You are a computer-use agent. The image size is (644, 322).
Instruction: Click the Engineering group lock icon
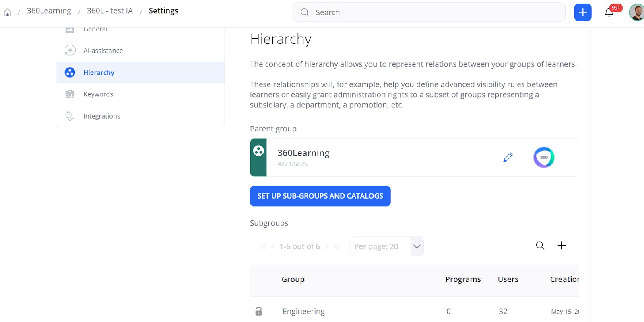click(259, 311)
